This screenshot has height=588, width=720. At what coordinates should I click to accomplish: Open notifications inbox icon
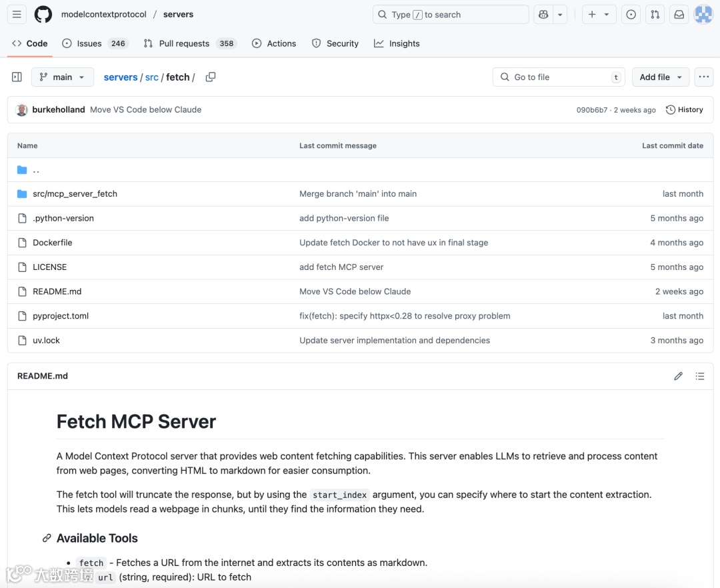679,15
